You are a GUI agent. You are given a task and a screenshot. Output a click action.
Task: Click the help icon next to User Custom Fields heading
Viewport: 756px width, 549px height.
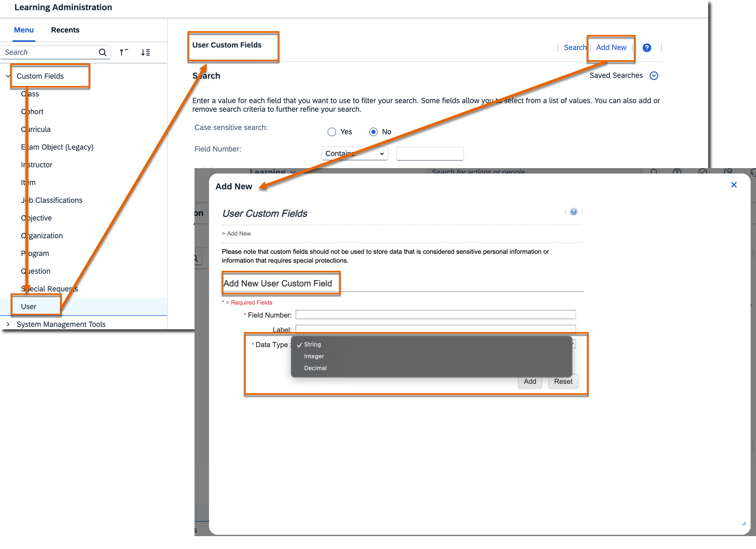pos(573,212)
